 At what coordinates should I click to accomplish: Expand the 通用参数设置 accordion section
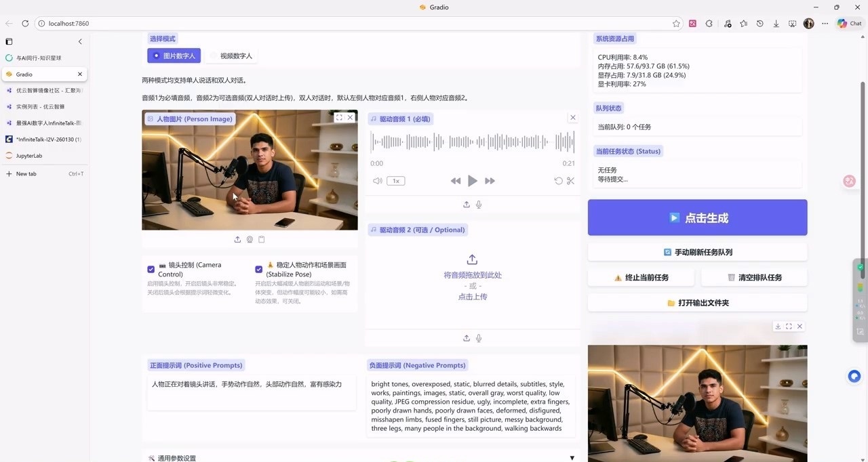click(x=572, y=458)
